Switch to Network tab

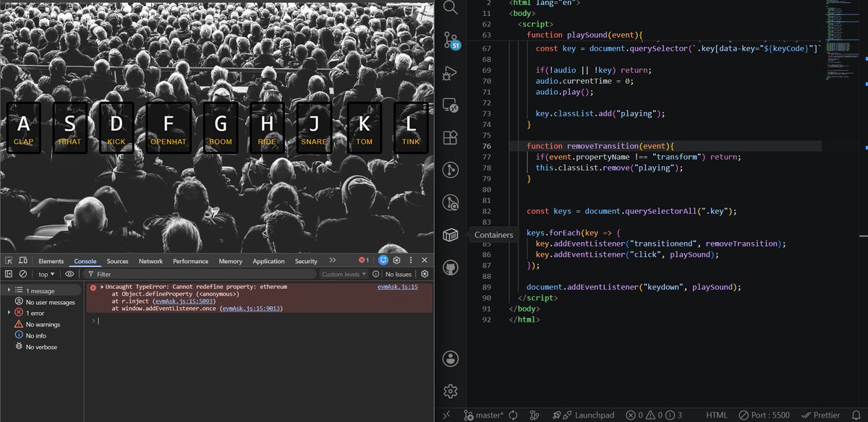[x=150, y=261]
